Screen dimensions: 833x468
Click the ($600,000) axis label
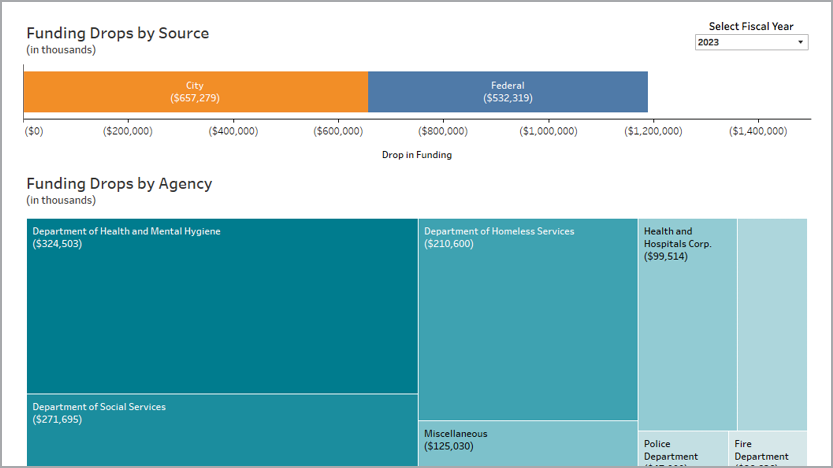click(338, 131)
